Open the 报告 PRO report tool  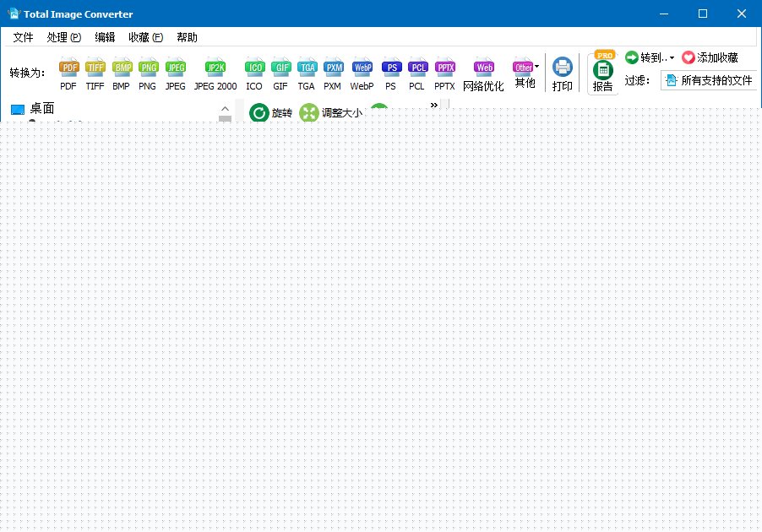(603, 72)
